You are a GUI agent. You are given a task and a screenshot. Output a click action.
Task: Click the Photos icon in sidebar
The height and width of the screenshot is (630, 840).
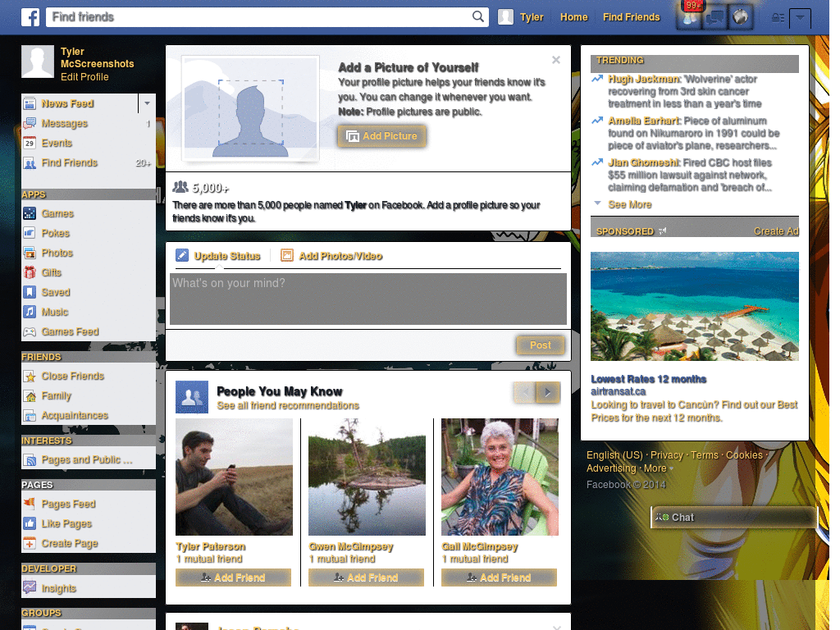(30, 253)
